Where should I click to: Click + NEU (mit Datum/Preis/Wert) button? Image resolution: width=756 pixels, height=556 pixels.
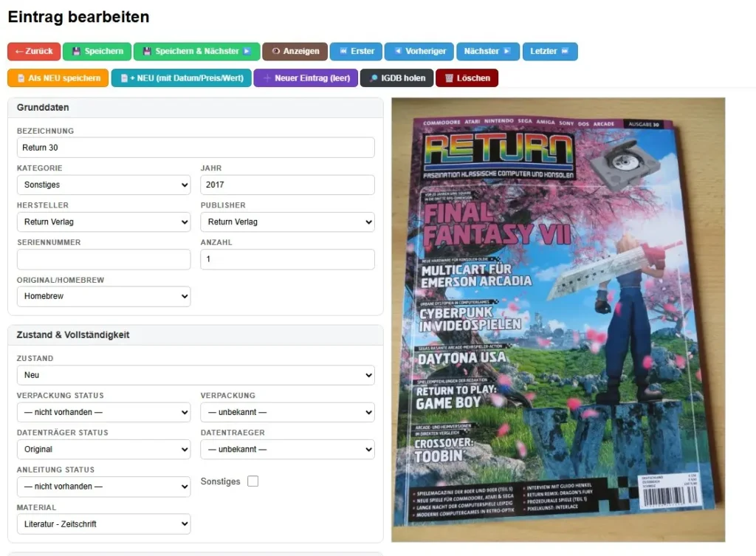[x=182, y=78]
